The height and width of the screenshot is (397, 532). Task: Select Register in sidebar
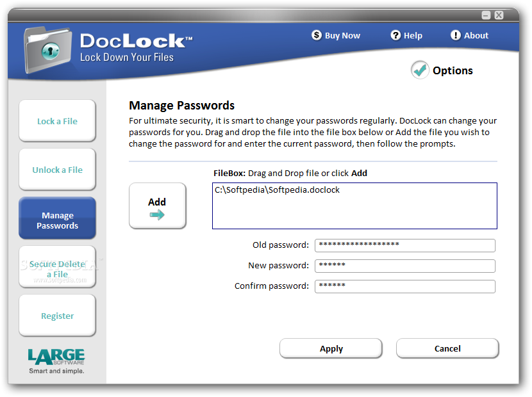57,316
